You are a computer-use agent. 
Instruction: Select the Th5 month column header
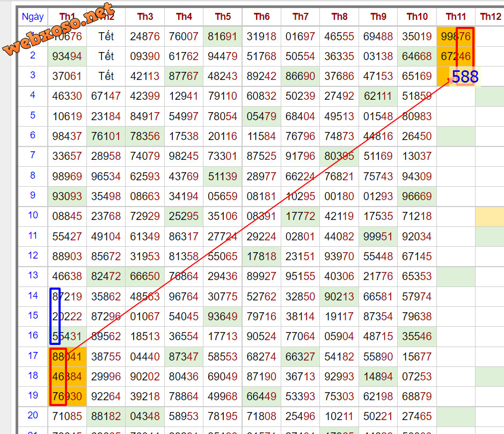223,17
